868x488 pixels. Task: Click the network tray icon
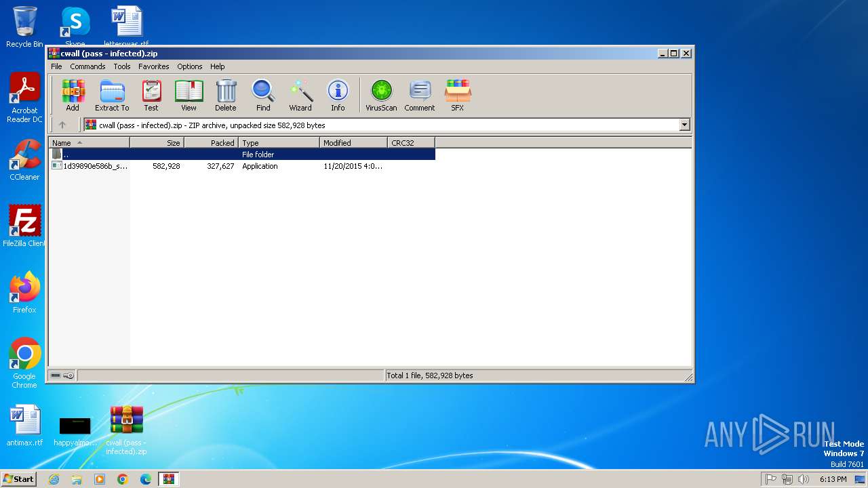tap(787, 479)
